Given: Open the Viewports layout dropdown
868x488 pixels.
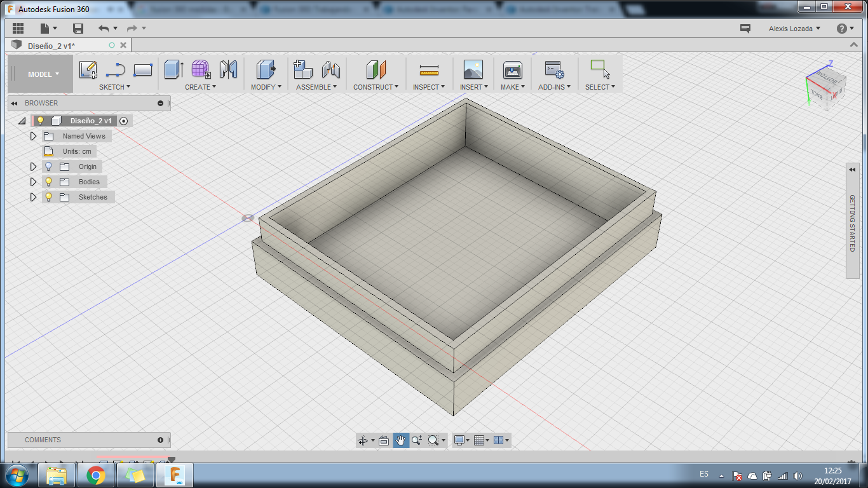Looking at the screenshot, I should click(x=501, y=440).
